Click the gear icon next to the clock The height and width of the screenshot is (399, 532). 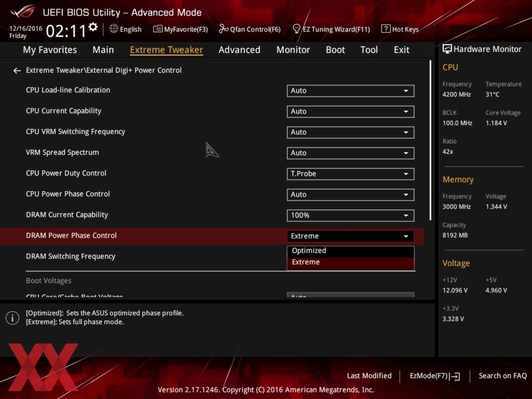[x=93, y=27]
